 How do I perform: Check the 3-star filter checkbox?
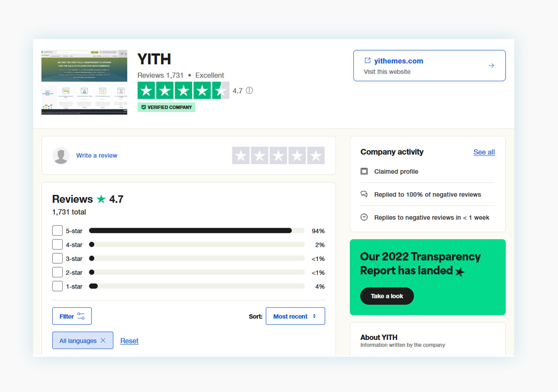[x=58, y=258]
